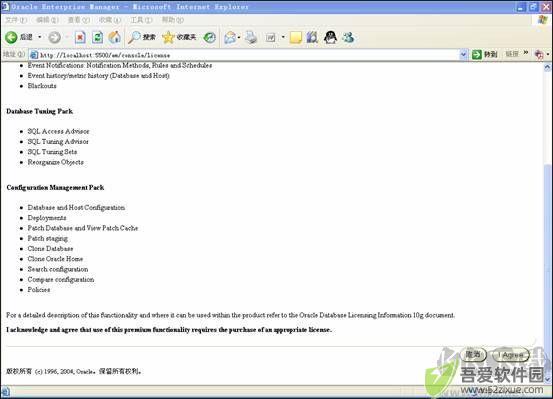Viewport: 553px width, 399px height.
Task: Click the grey Forward arrow button
Action: click(54, 37)
